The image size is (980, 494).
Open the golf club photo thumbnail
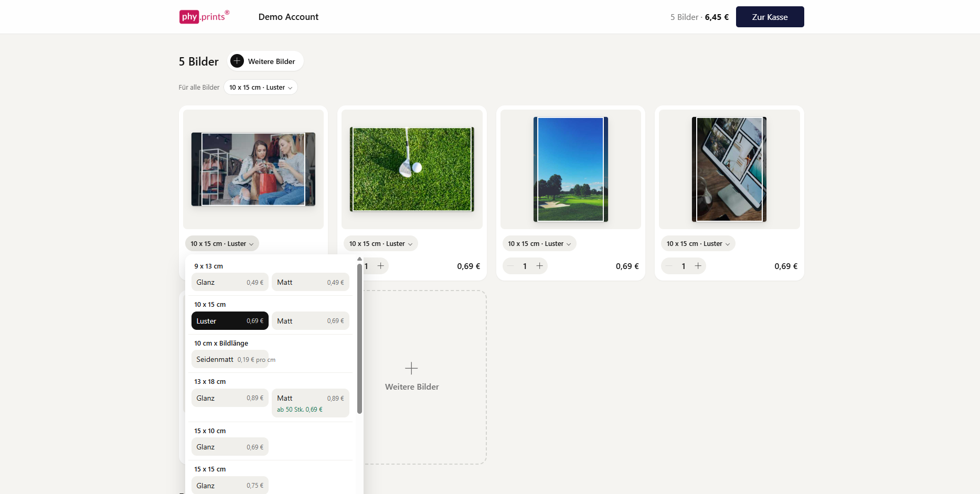412,169
